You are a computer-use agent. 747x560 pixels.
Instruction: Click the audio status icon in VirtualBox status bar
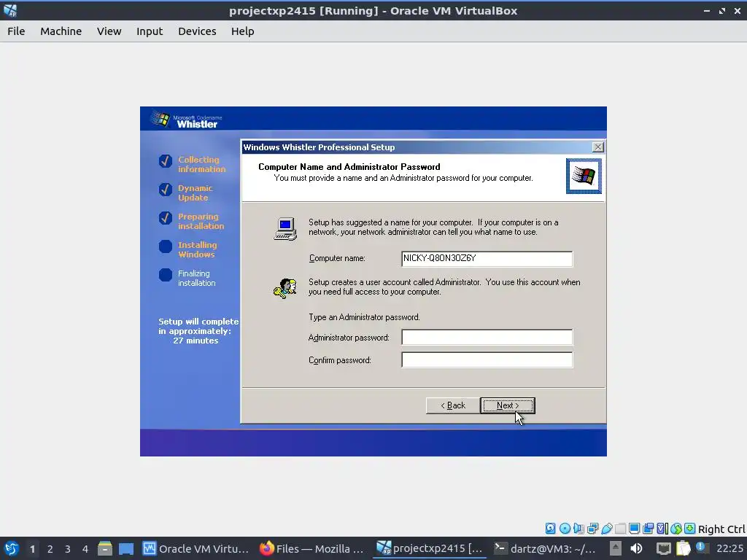pyautogui.click(x=578, y=529)
